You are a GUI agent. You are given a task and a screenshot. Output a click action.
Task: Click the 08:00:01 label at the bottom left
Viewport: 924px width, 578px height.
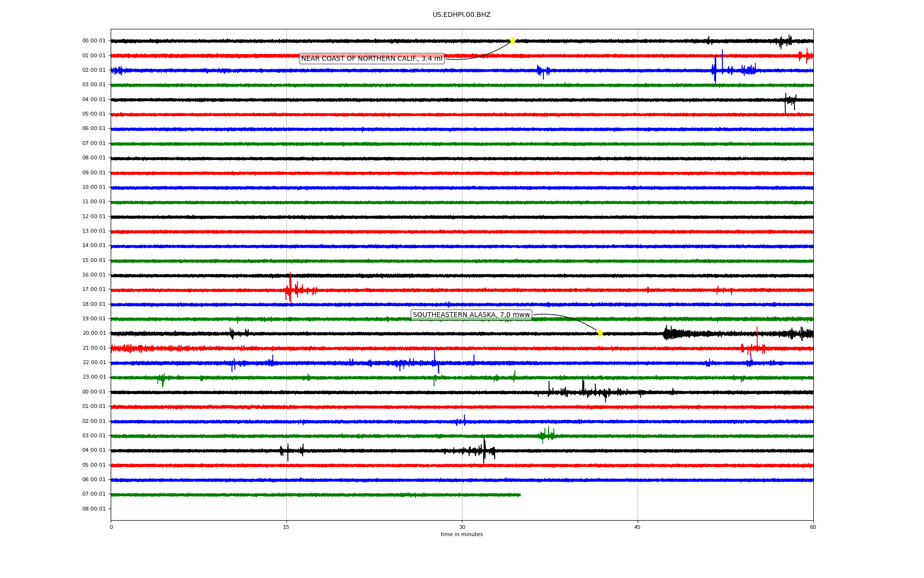point(94,509)
